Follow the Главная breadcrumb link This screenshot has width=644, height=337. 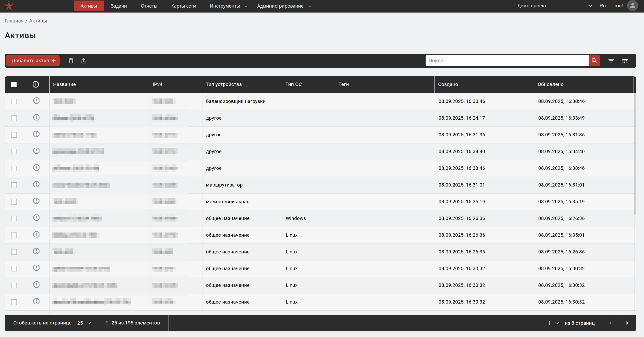tap(14, 21)
